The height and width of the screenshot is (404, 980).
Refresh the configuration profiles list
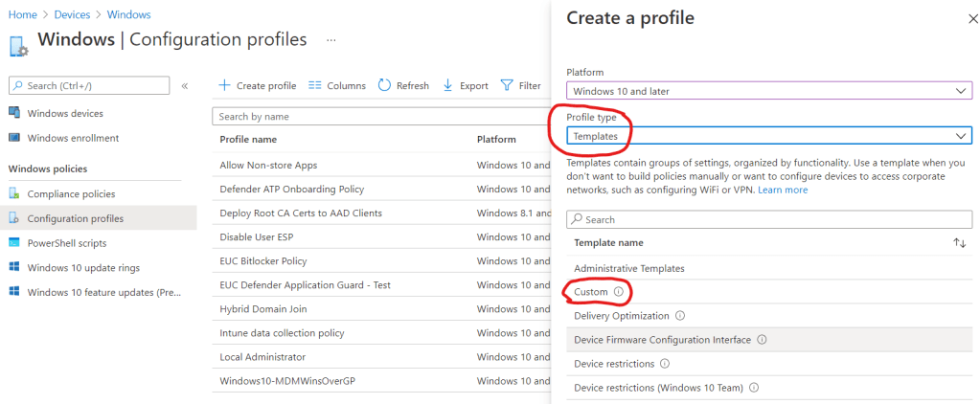(x=403, y=85)
